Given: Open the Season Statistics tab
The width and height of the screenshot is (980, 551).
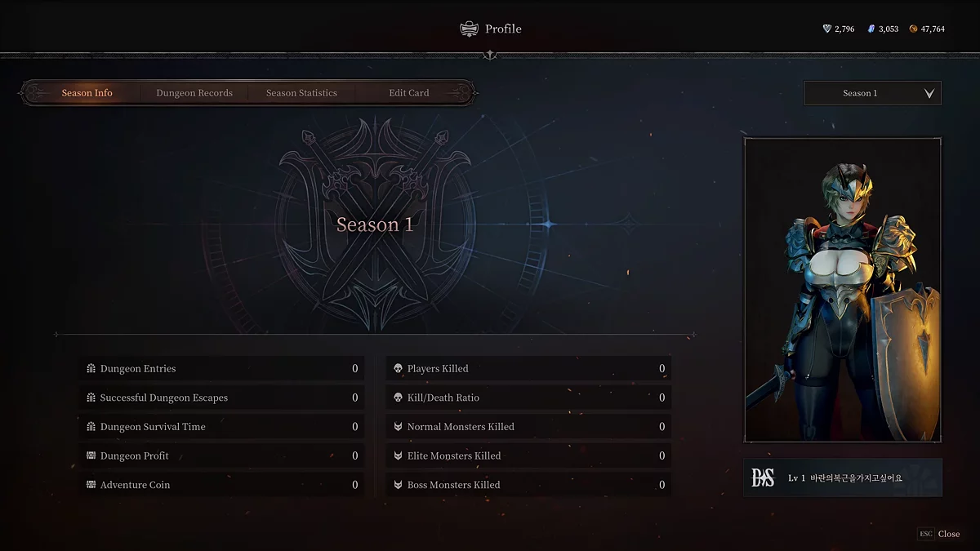Looking at the screenshot, I should pyautogui.click(x=301, y=93).
